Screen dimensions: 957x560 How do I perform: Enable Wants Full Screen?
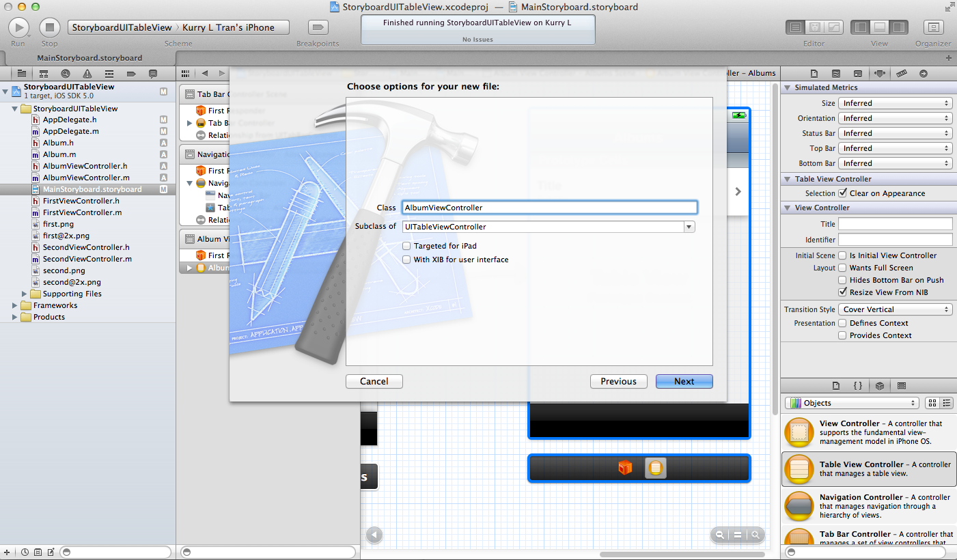(x=843, y=268)
